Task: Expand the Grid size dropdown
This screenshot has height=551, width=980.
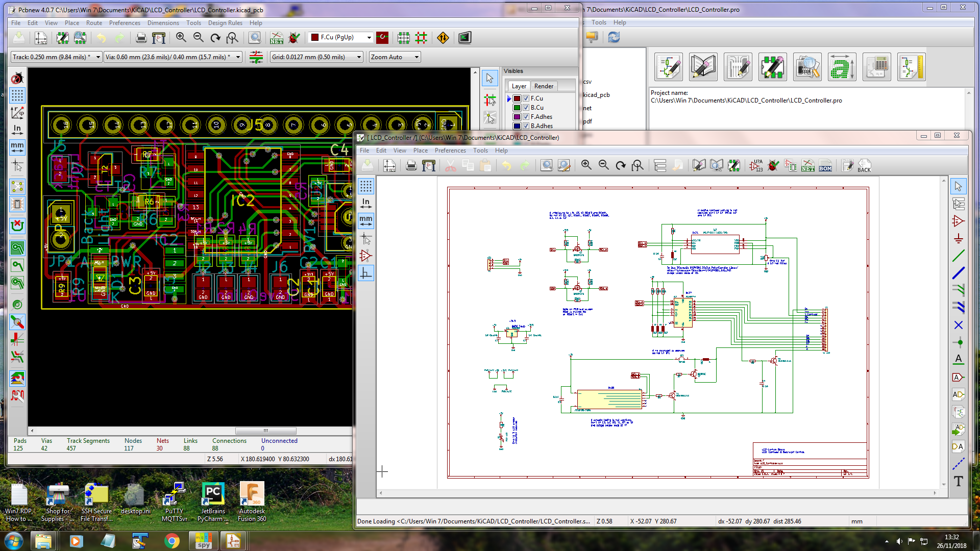Action: pos(316,57)
